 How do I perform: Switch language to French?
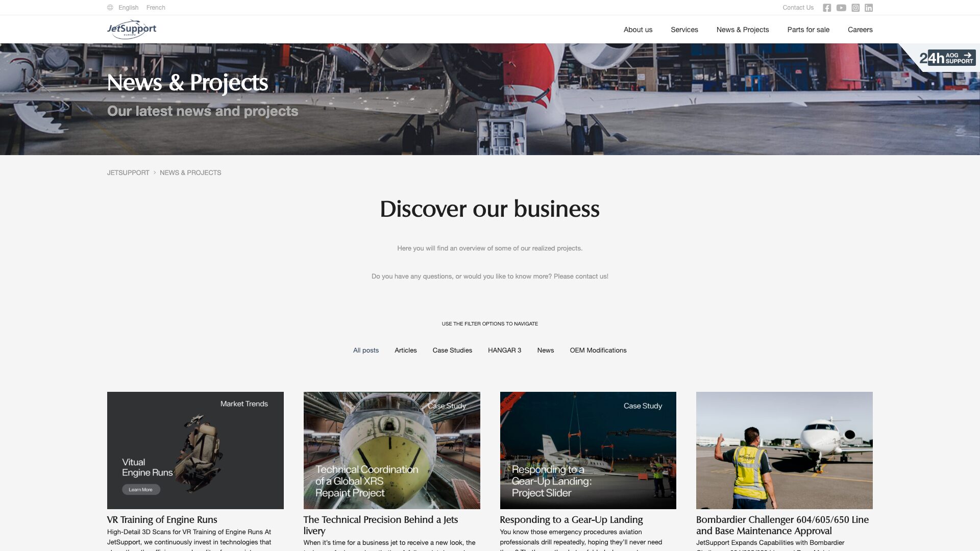(x=156, y=8)
